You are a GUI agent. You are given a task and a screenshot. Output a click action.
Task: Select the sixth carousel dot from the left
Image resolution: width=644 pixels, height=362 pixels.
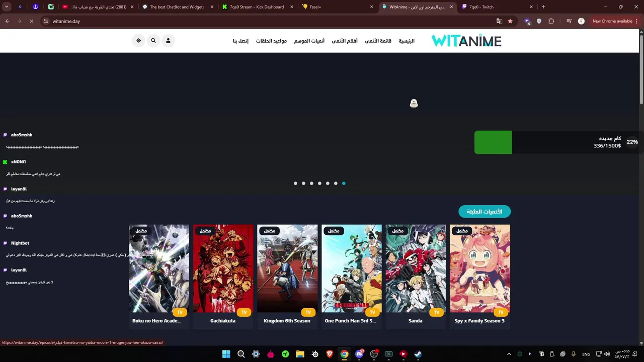click(x=336, y=184)
